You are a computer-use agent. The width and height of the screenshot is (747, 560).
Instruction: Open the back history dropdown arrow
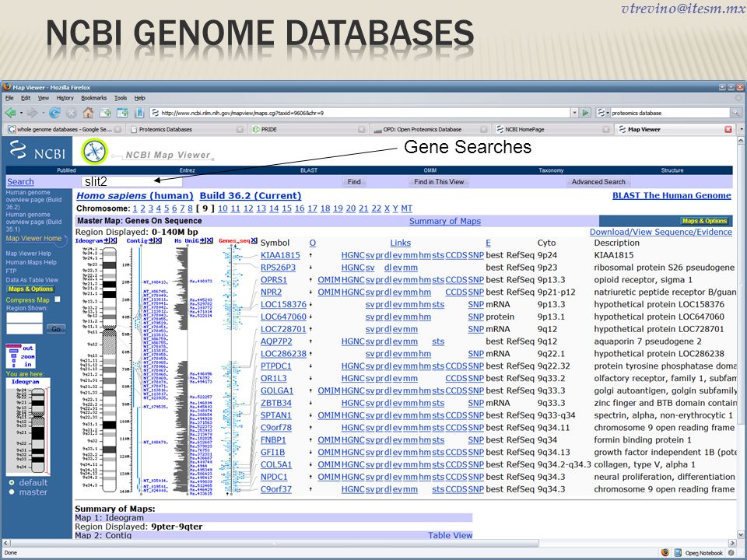click(x=21, y=114)
